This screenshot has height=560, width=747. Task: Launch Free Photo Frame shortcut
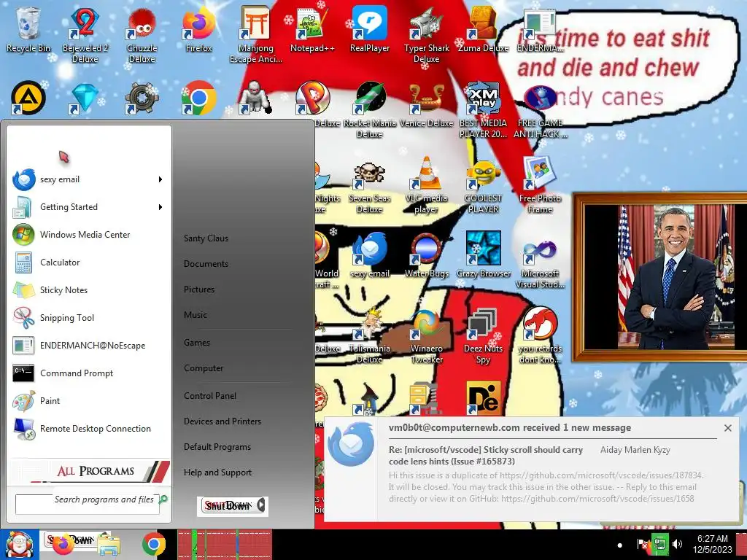tap(541, 184)
